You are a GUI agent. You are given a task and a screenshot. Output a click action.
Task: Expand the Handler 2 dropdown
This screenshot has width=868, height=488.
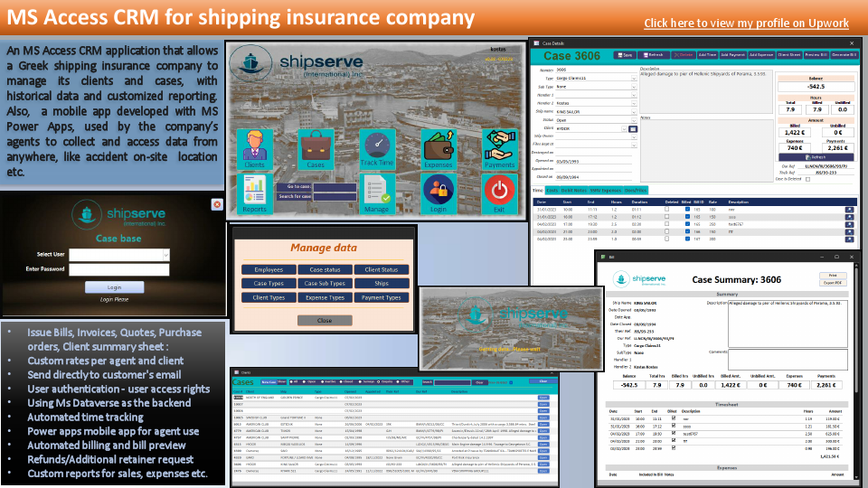pos(634,103)
